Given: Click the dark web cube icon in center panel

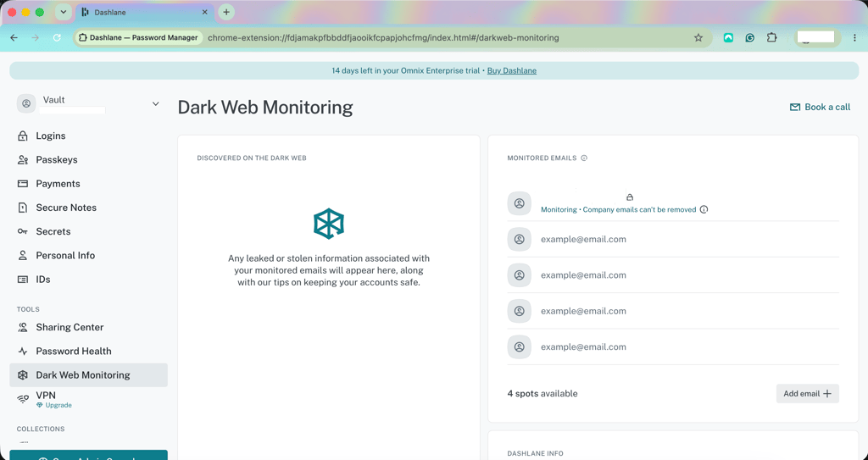Looking at the screenshot, I should 329,224.
